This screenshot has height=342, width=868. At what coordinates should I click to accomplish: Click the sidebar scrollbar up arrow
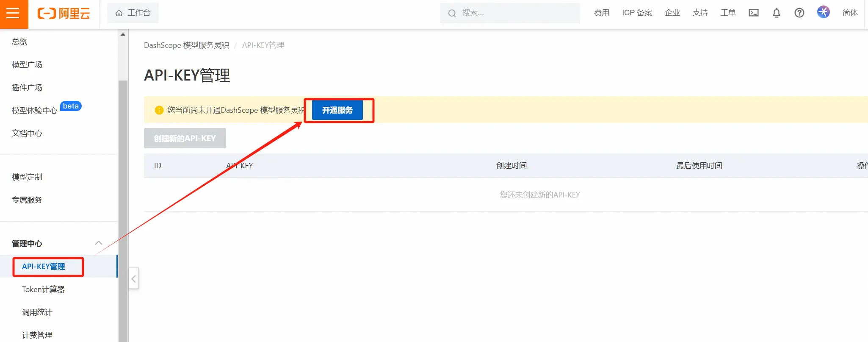point(123,34)
